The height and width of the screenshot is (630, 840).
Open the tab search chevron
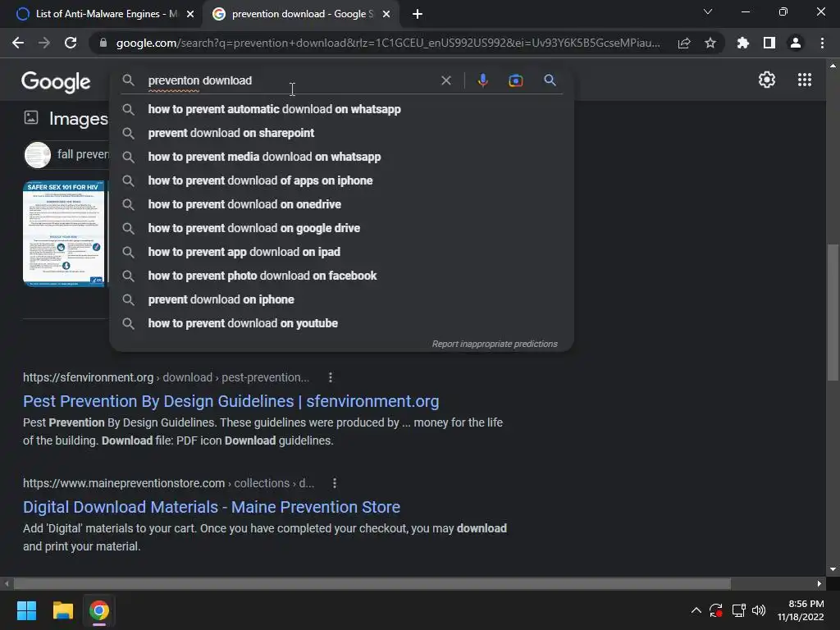coord(708,11)
